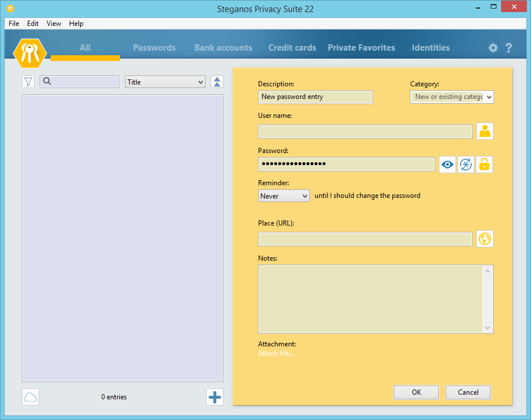Click the Attach file... link
531x420 pixels.
[x=276, y=353]
